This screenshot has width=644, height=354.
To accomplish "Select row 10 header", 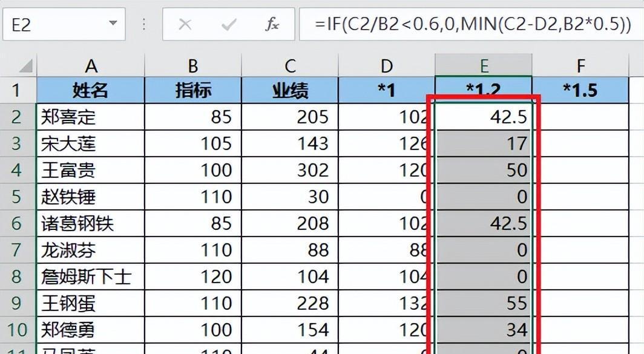I will click(x=18, y=330).
